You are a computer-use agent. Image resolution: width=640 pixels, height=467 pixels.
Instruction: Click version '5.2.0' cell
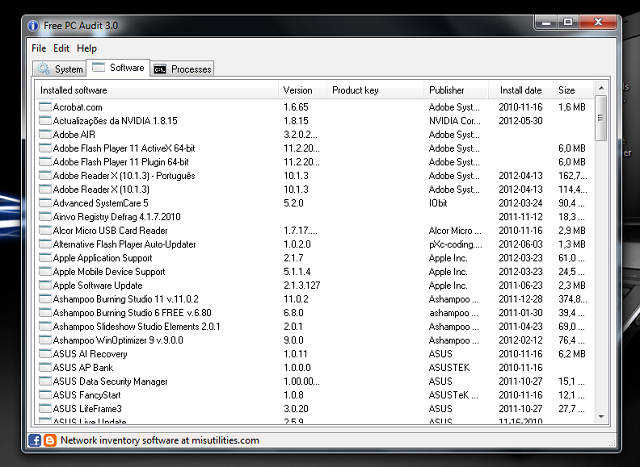[293, 203]
